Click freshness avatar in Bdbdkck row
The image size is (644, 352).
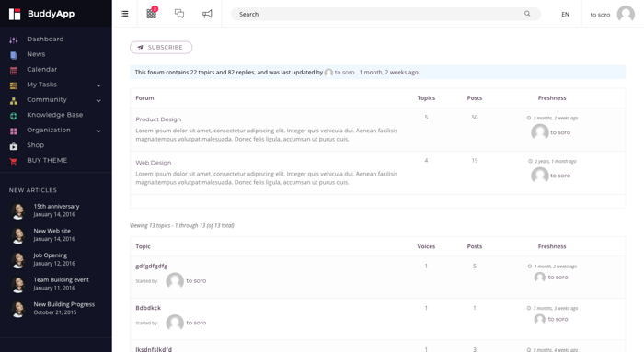pyautogui.click(x=540, y=319)
